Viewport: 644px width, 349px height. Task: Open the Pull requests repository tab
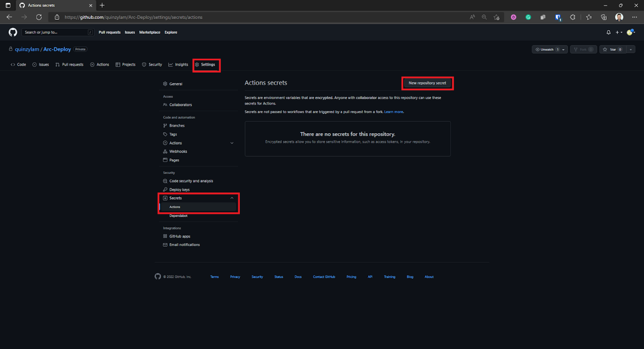69,64
